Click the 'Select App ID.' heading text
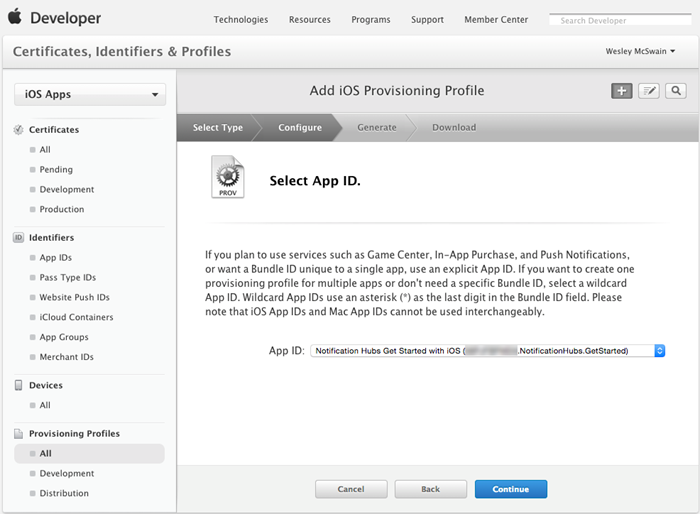Screen dimensions: 700x514 pos(315,181)
